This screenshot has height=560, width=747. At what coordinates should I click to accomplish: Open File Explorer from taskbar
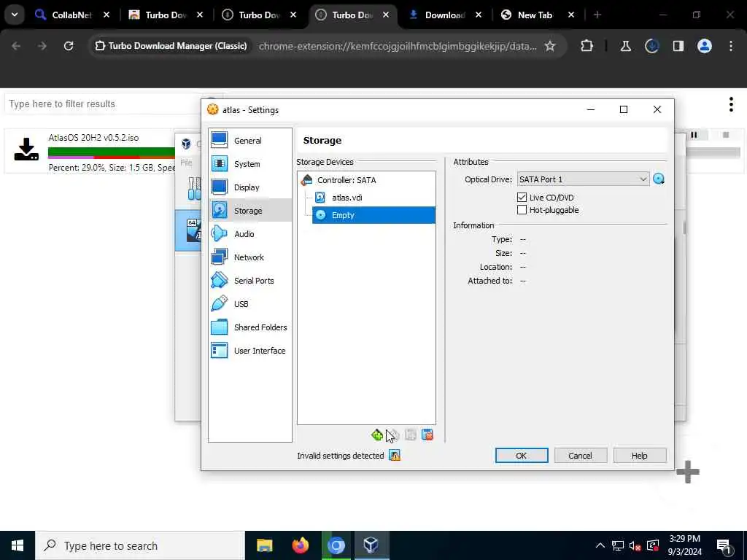pos(264,545)
